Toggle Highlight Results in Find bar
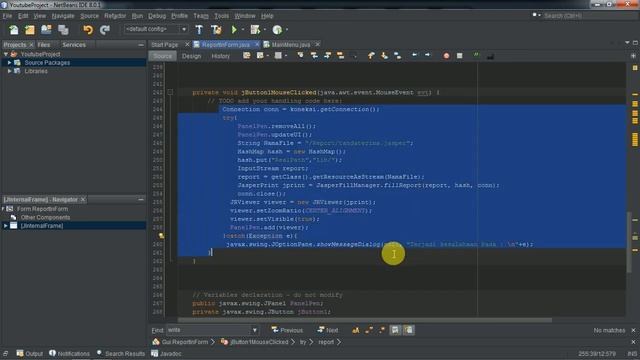640x360 pixels. tap(395, 330)
